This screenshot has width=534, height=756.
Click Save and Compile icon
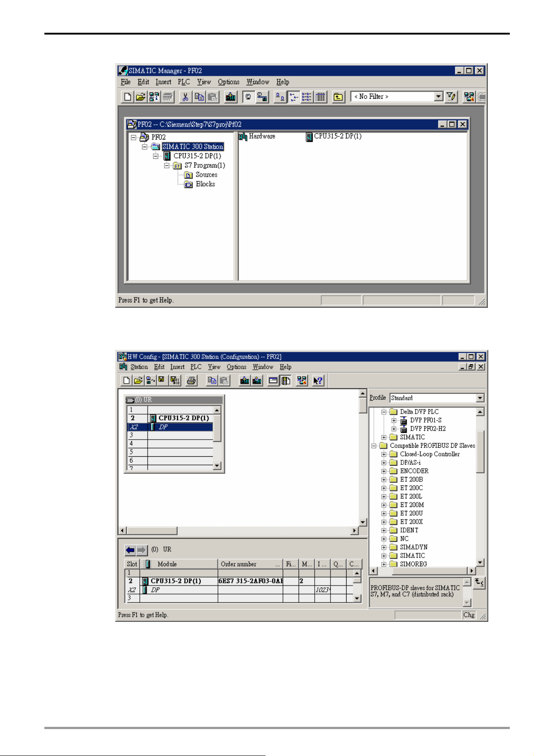(x=174, y=381)
